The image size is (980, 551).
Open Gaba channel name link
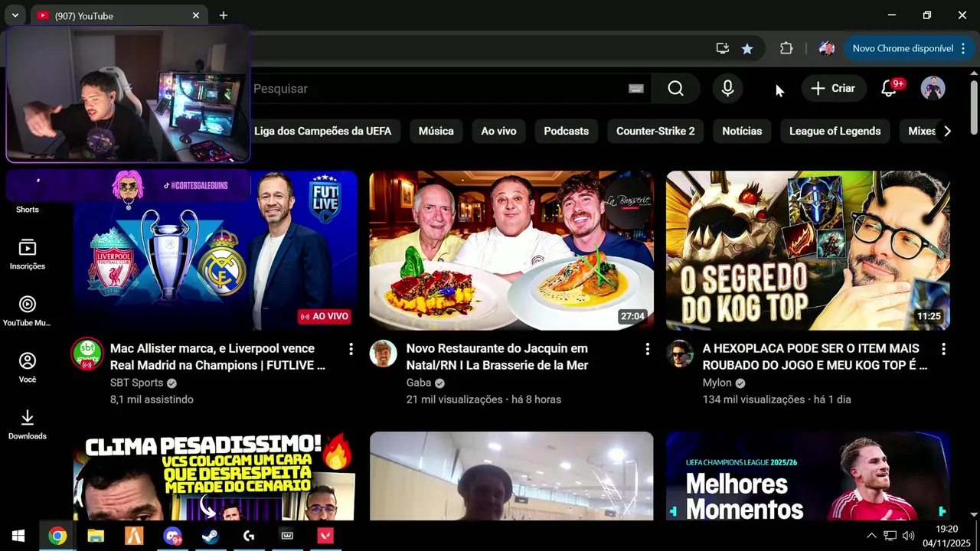click(x=419, y=383)
